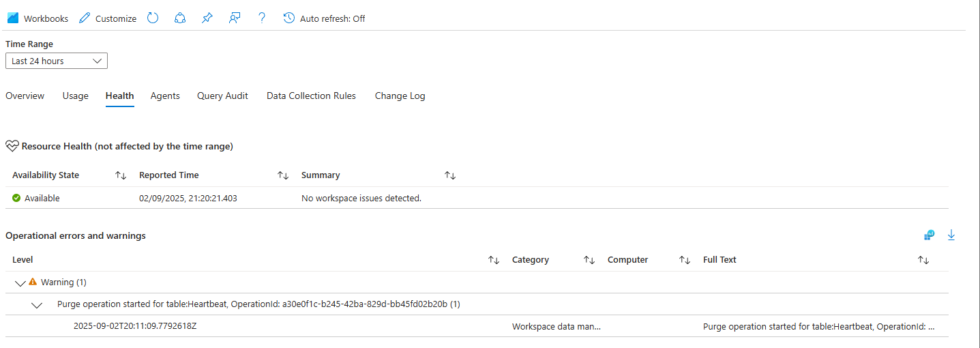Image resolution: width=980 pixels, height=348 pixels.
Task: Open the Time Range dropdown
Action: (57, 61)
